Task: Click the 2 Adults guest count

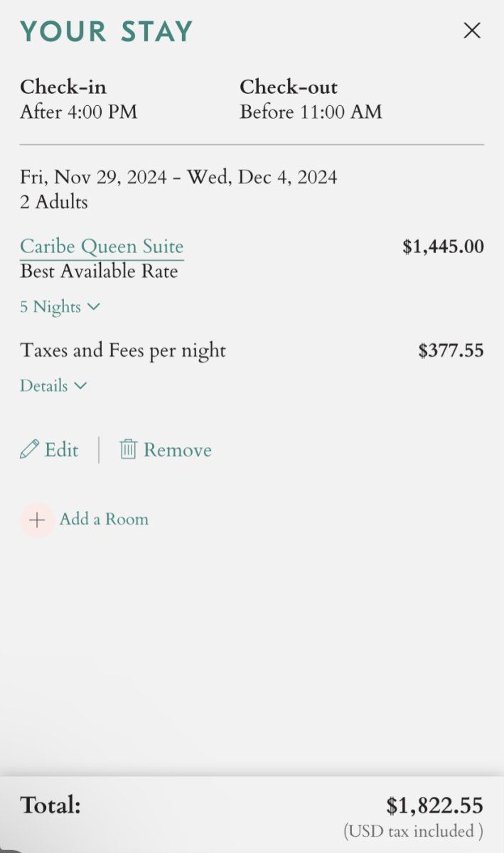Action: click(x=54, y=202)
